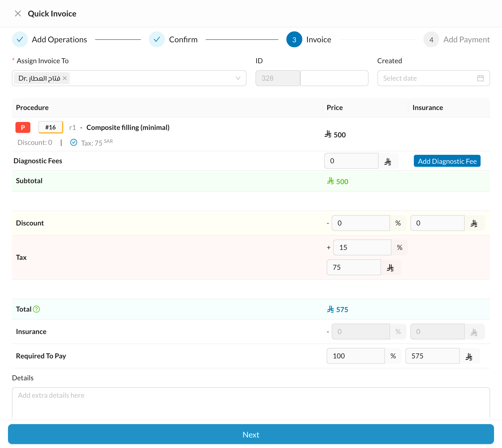
Task: Click the Details text area
Action: (251, 403)
